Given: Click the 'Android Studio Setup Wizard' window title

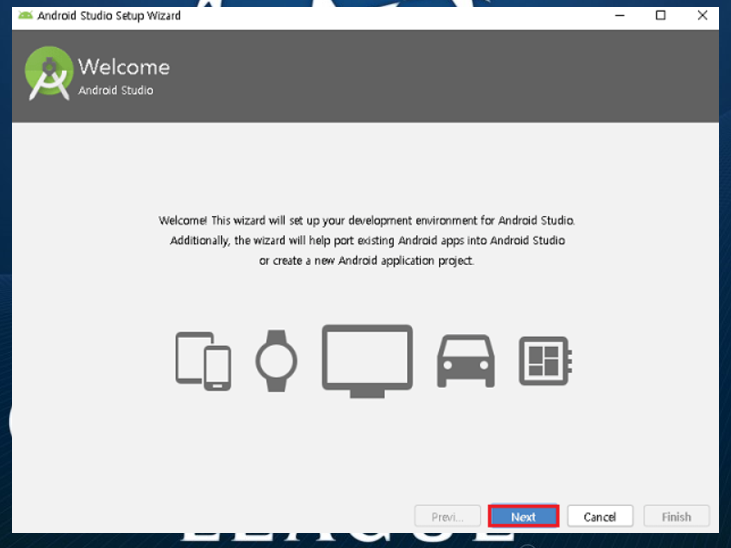Looking at the screenshot, I should pyautogui.click(x=109, y=16).
